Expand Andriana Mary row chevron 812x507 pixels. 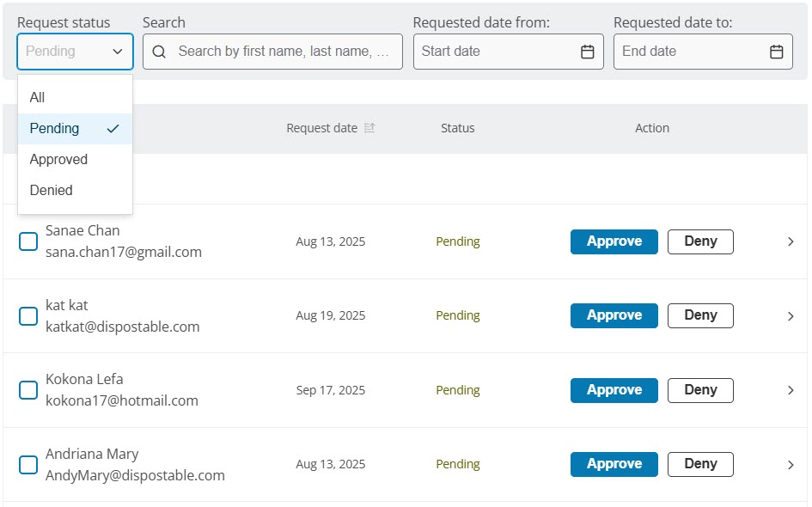791,465
